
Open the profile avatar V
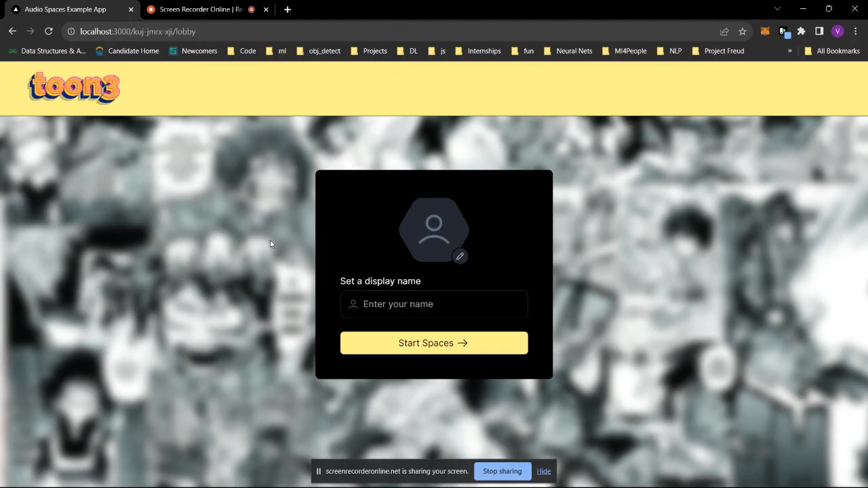(837, 31)
